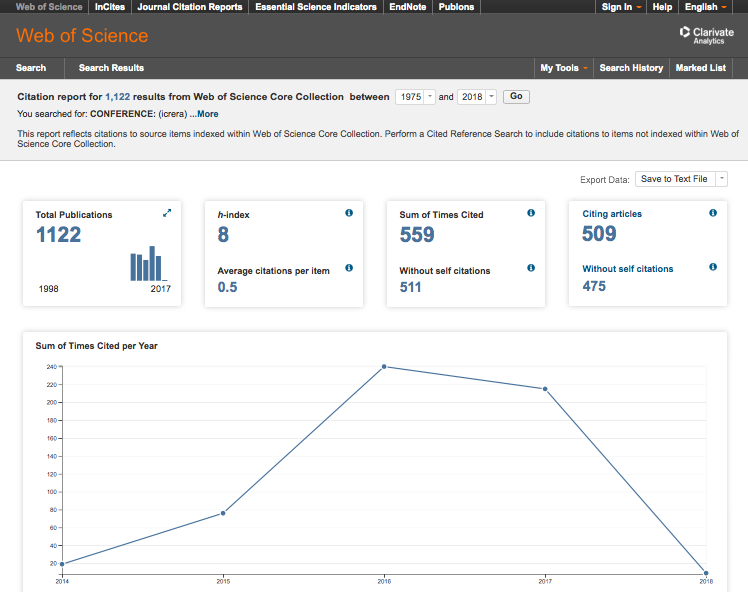
Task: Click the 2014 data point on the chart
Action: [62, 564]
